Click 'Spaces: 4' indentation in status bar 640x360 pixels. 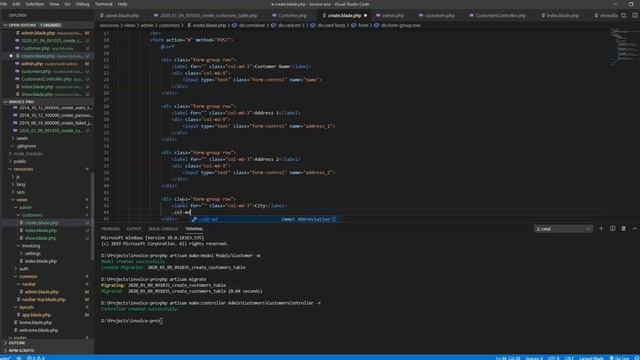click(534, 358)
